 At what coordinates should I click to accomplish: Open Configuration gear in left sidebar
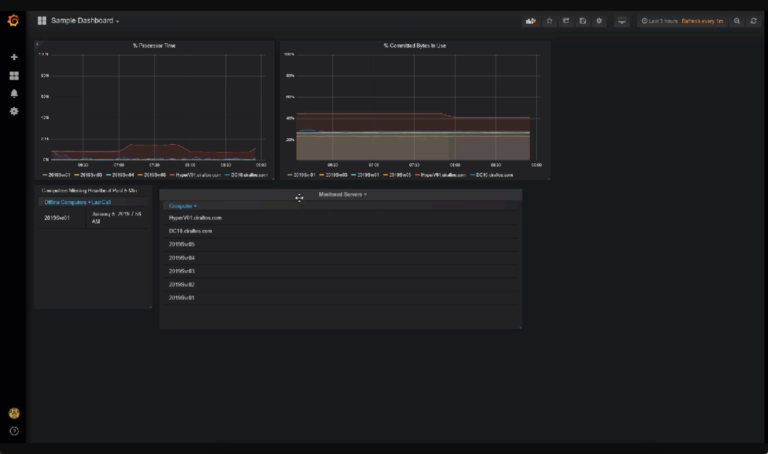(x=14, y=111)
